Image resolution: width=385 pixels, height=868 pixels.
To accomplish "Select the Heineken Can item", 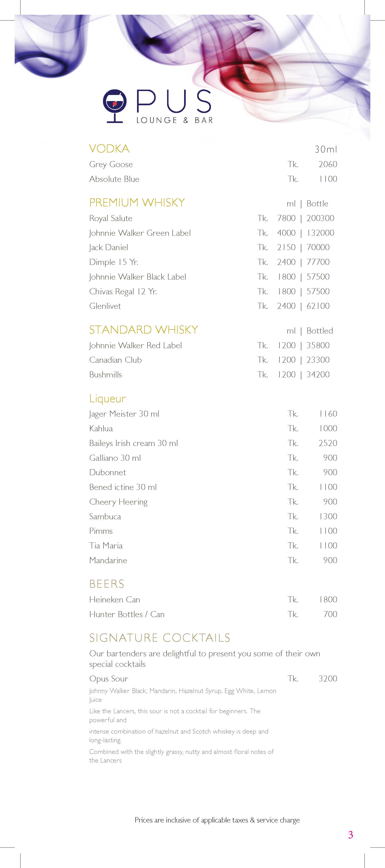I will tap(114, 599).
